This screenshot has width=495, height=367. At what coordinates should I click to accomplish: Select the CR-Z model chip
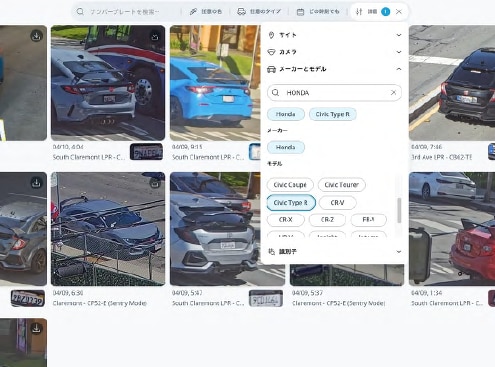327,220
